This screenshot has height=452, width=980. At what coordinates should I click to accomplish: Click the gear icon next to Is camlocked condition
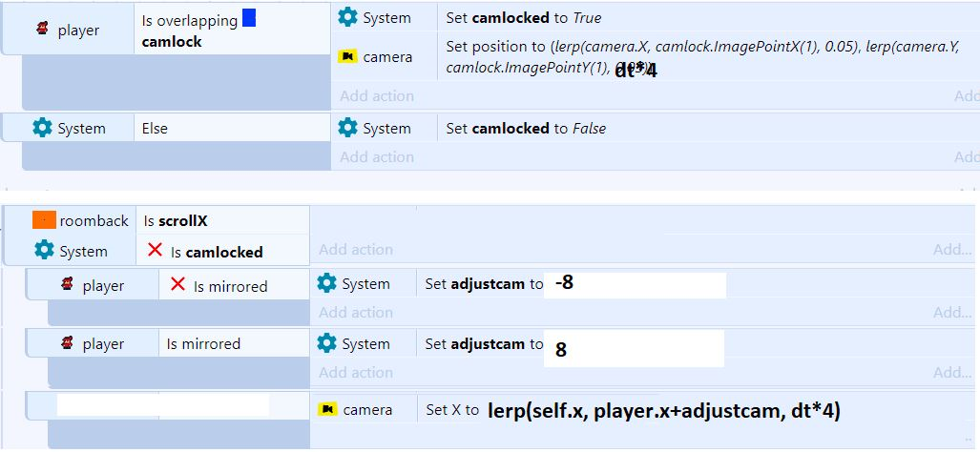point(44,251)
